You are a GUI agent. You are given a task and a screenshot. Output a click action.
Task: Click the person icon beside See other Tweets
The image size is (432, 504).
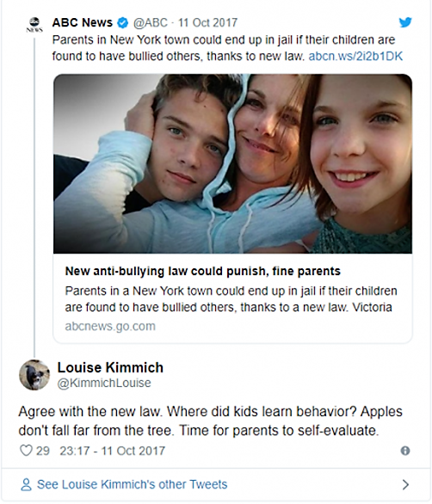[26, 484]
